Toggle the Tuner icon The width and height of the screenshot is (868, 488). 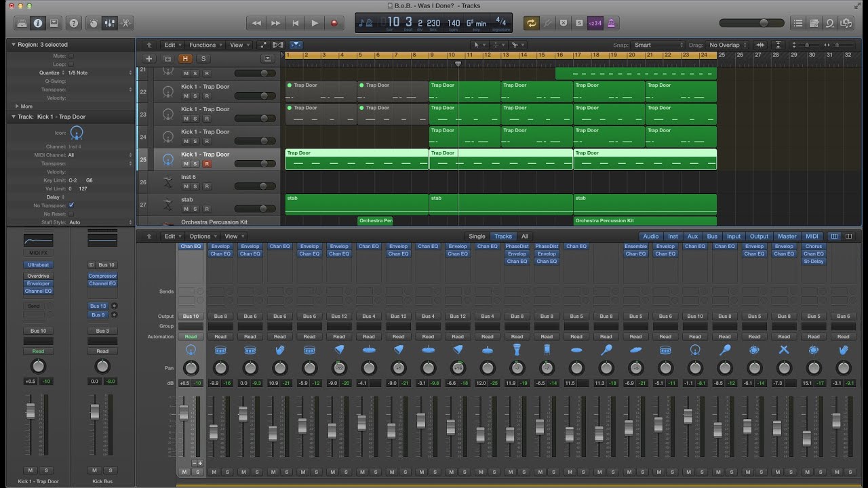547,23
